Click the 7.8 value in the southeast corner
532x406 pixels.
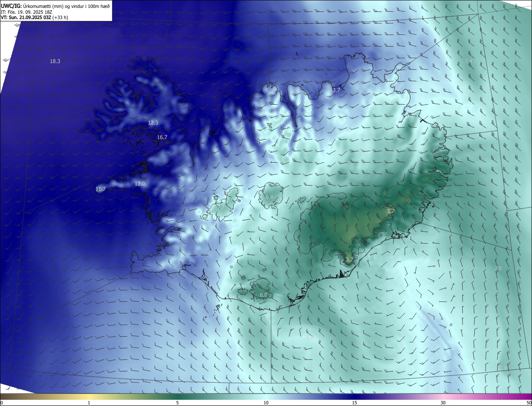pos(503,368)
